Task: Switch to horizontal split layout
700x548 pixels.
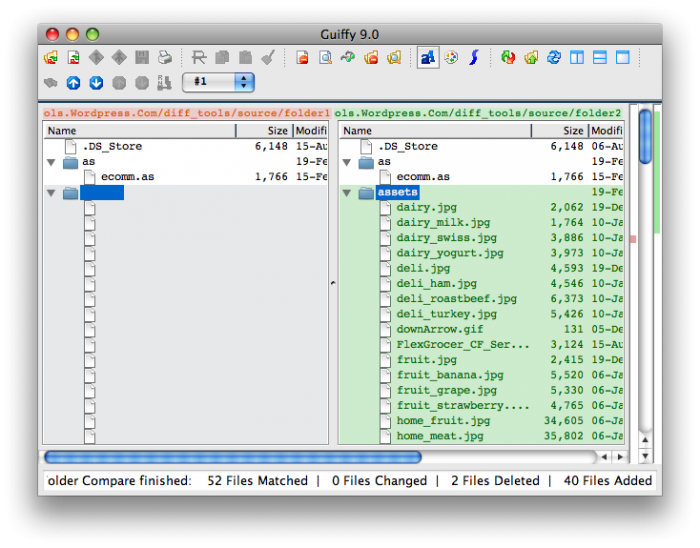Action: click(x=600, y=58)
